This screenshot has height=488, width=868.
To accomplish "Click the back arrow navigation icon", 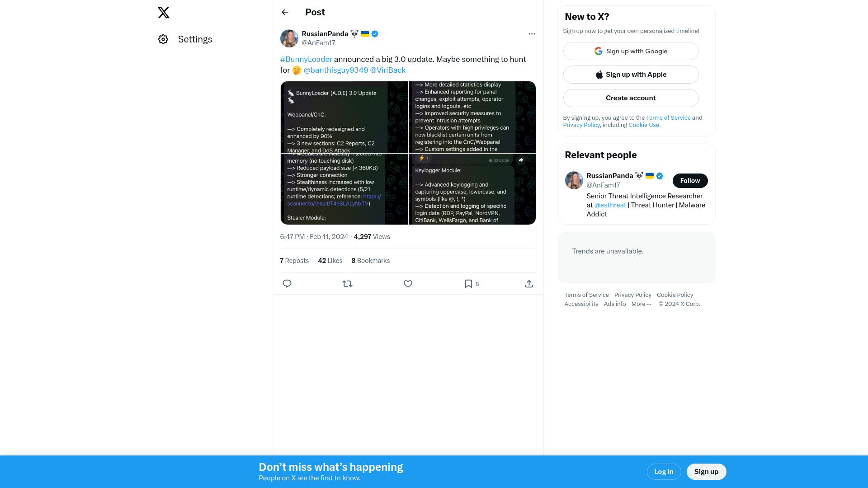I will pos(284,12).
